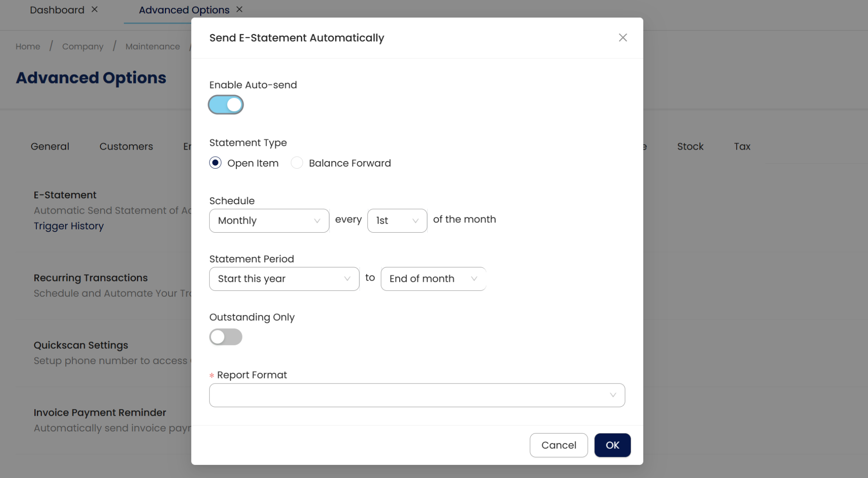Switch to the General tab
Image resolution: width=868 pixels, height=478 pixels.
50,146
